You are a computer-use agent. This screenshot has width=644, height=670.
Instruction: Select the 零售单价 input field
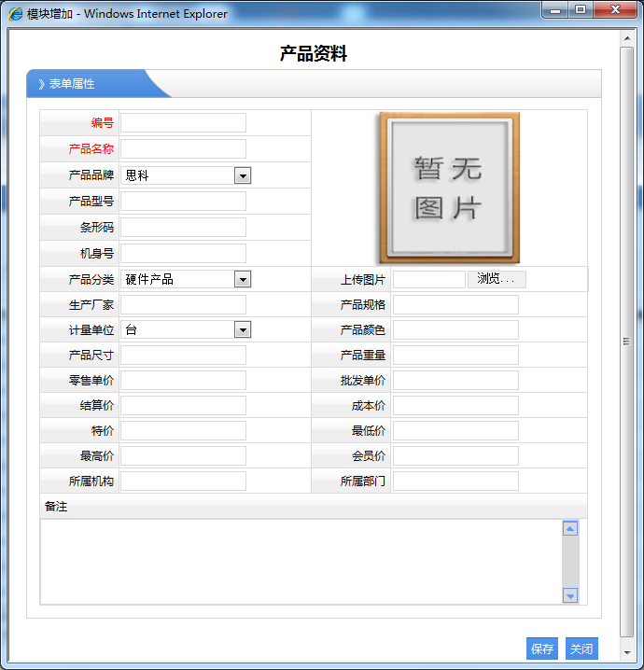(x=183, y=381)
